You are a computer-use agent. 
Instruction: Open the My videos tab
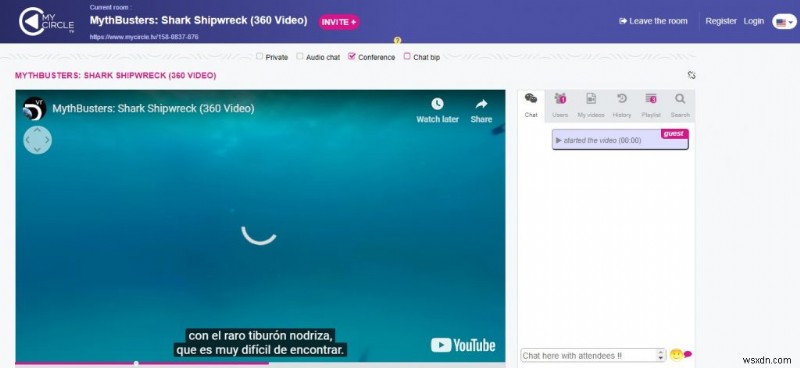[591, 105]
